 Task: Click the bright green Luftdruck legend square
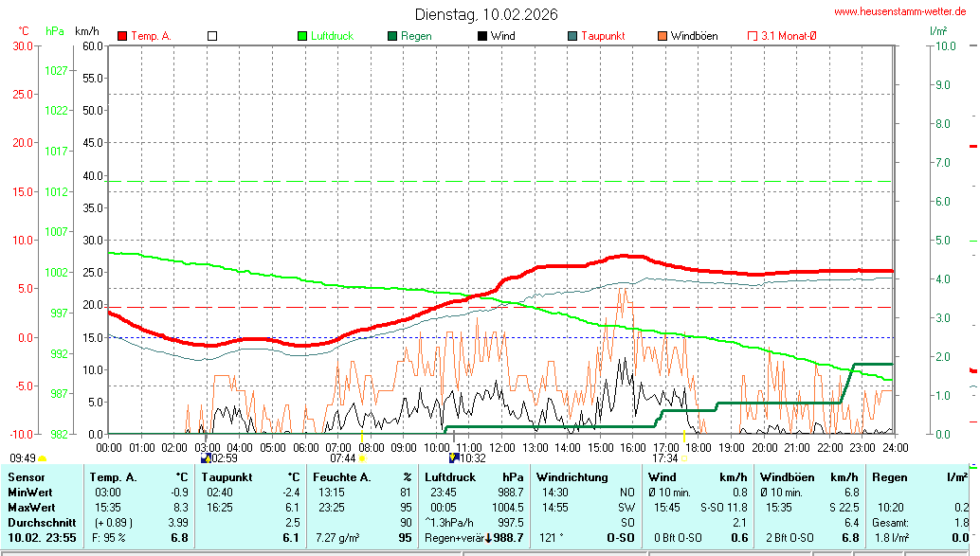pyautogui.click(x=303, y=36)
